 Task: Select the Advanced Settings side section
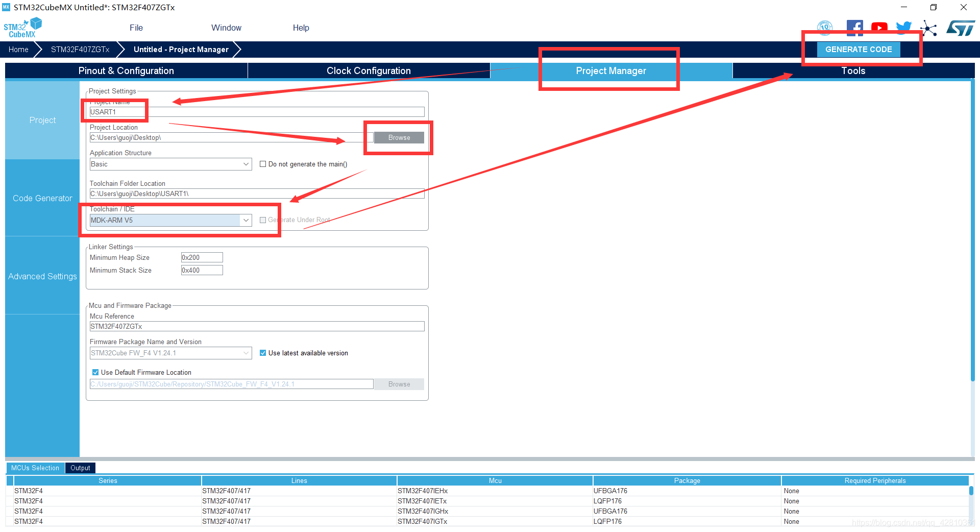[x=42, y=276]
